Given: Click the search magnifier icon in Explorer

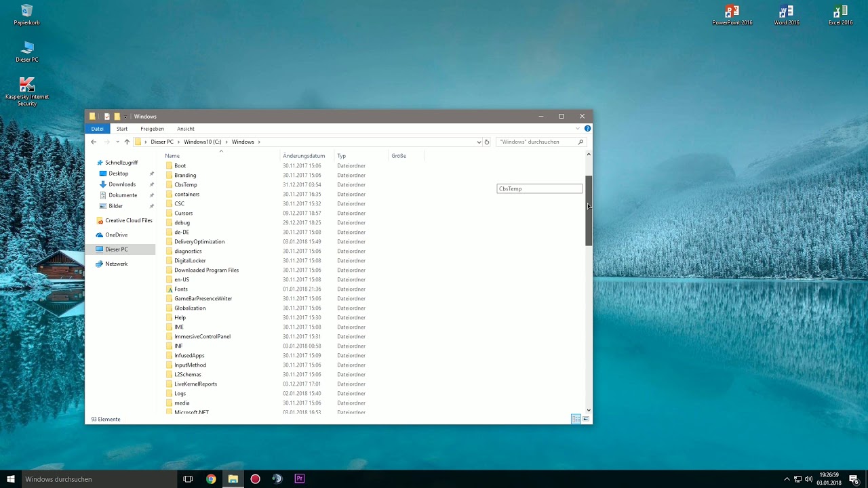Looking at the screenshot, I should tap(580, 142).
